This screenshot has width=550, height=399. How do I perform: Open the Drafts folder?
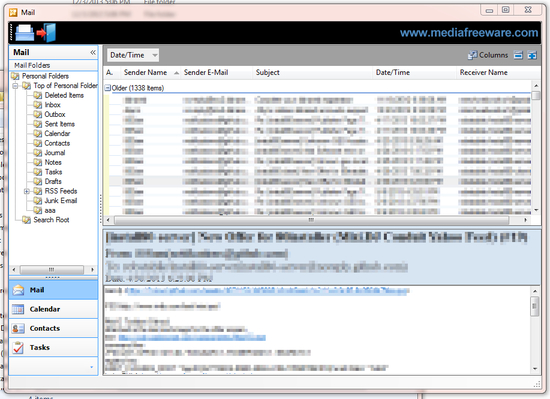(53, 182)
